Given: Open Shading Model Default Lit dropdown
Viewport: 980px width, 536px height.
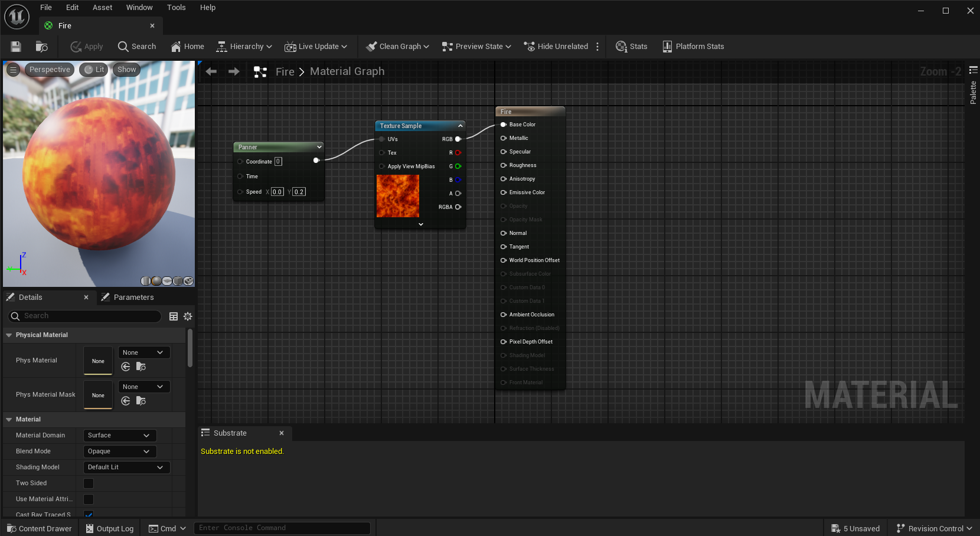Looking at the screenshot, I should point(127,468).
